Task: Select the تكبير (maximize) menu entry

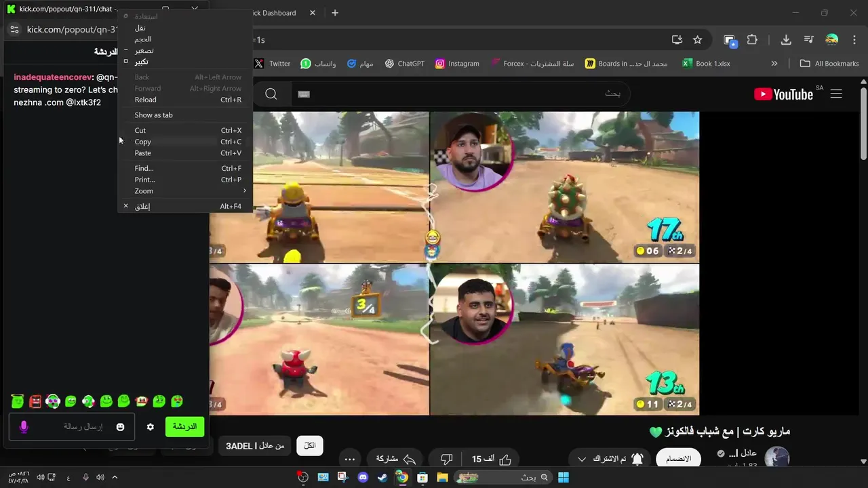Action: 185,62
